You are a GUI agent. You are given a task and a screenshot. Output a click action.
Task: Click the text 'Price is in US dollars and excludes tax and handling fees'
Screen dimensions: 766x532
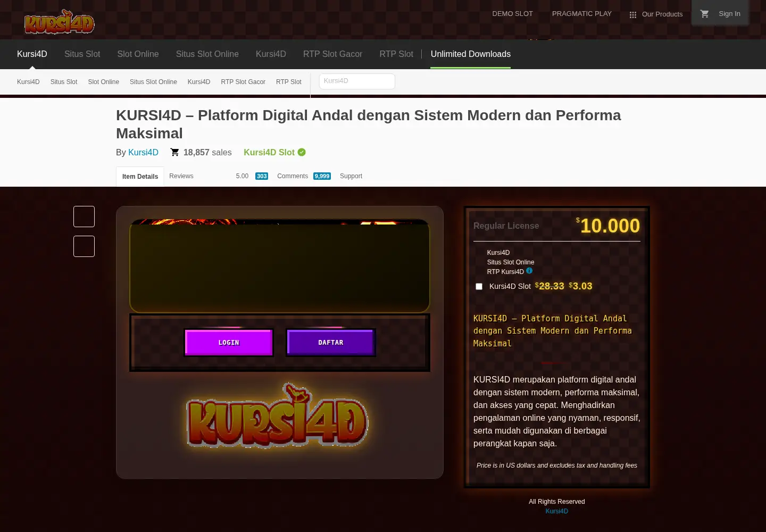tap(557, 465)
